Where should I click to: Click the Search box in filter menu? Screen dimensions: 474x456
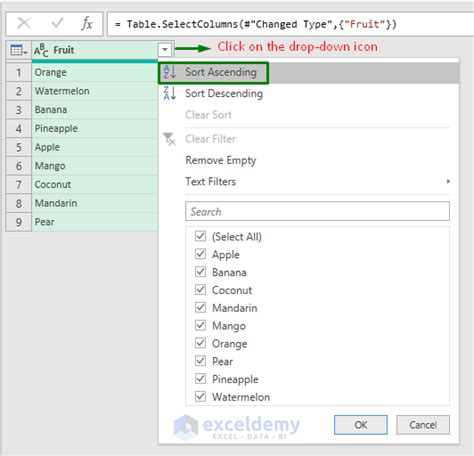pyautogui.click(x=317, y=211)
